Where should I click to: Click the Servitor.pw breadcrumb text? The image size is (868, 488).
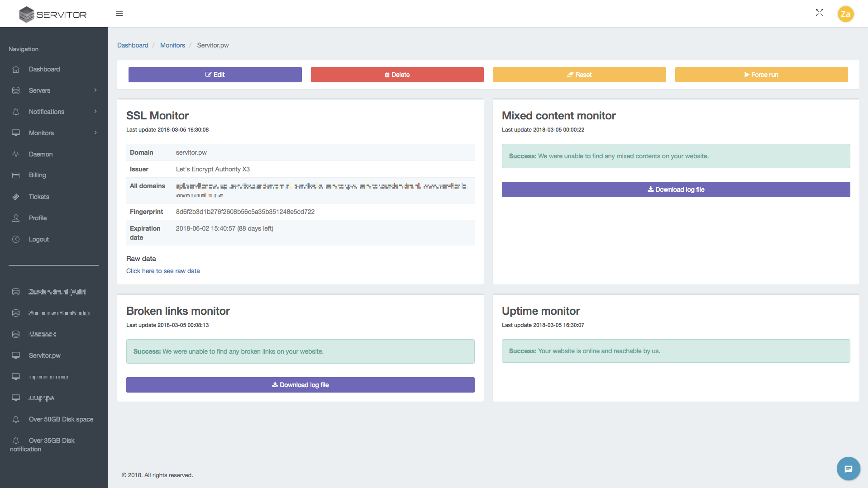[213, 45]
